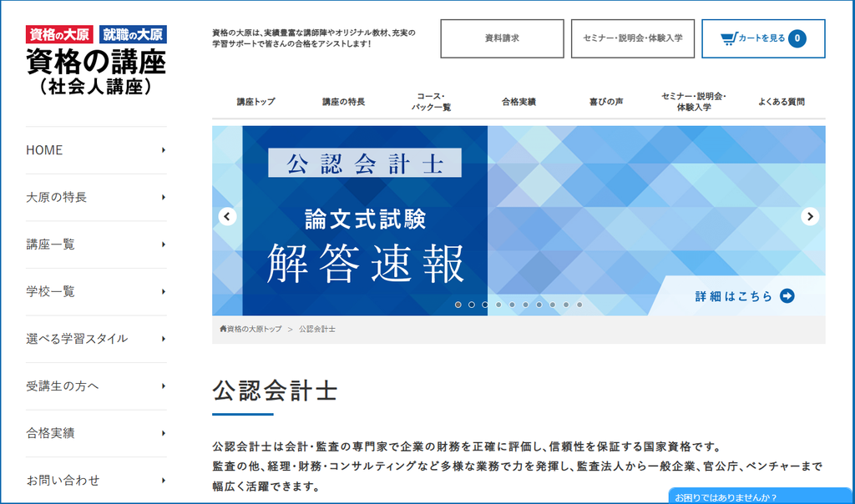855x504 pixels.
Task: Select first carousel indicator dot
Action: 458,305
